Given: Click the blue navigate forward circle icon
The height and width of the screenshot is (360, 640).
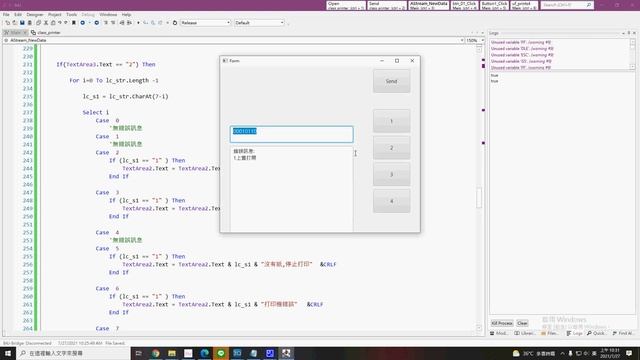Looking at the screenshot, I should click(97, 23).
